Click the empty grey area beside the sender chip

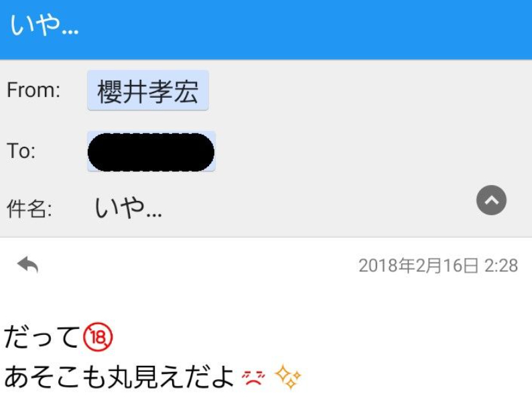click(370, 90)
